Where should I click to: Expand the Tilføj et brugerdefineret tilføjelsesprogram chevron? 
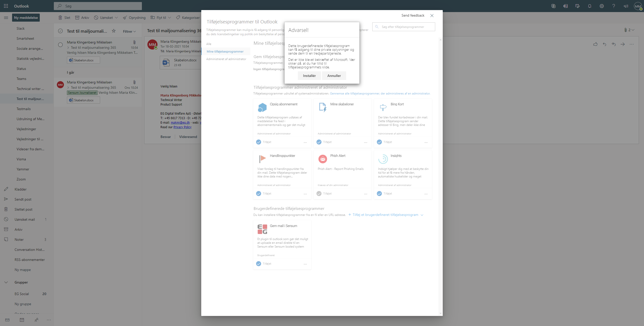422,215
